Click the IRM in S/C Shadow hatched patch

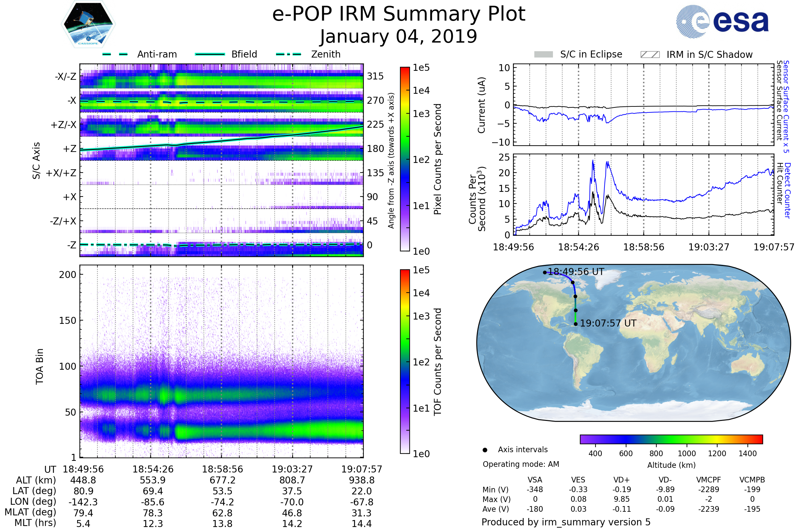click(x=650, y=55)
